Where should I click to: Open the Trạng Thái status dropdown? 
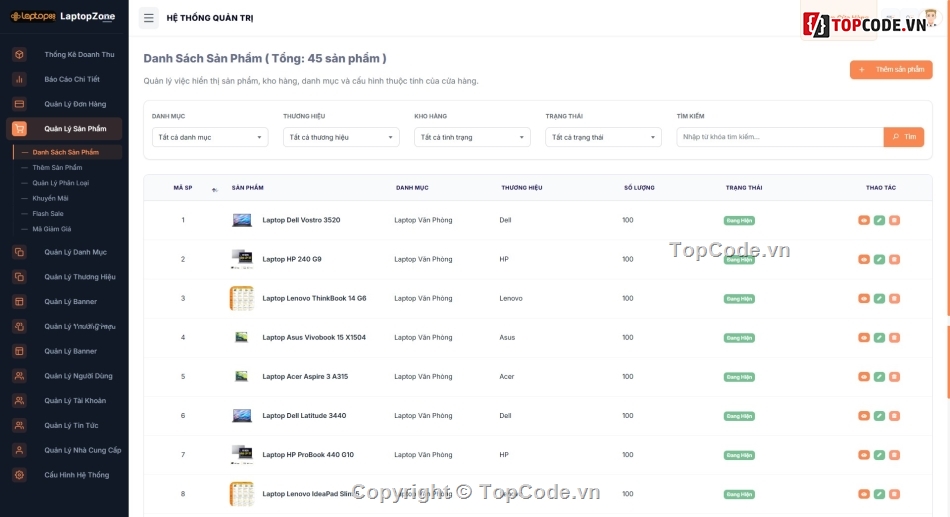pyautogui.click(x=603, y=137)
